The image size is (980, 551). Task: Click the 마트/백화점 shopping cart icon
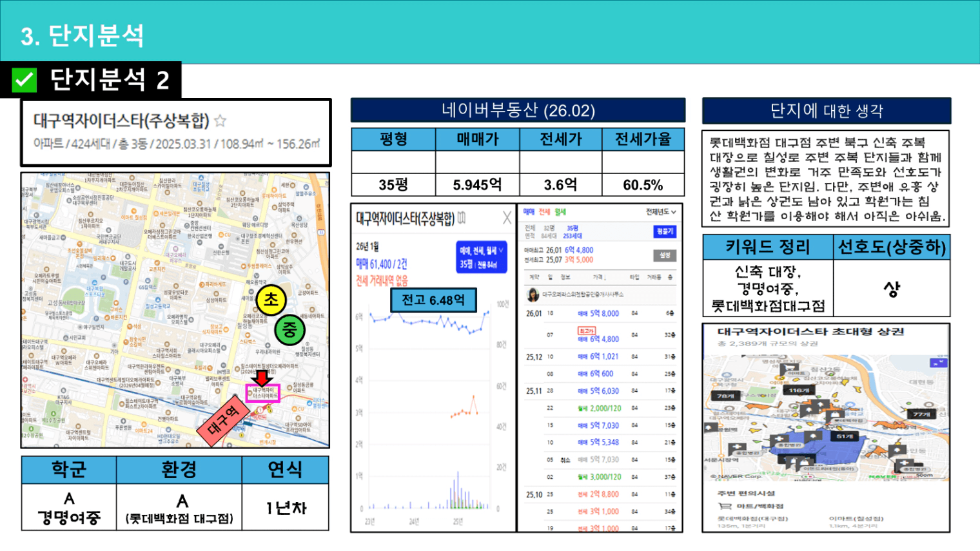coord(725,506)
